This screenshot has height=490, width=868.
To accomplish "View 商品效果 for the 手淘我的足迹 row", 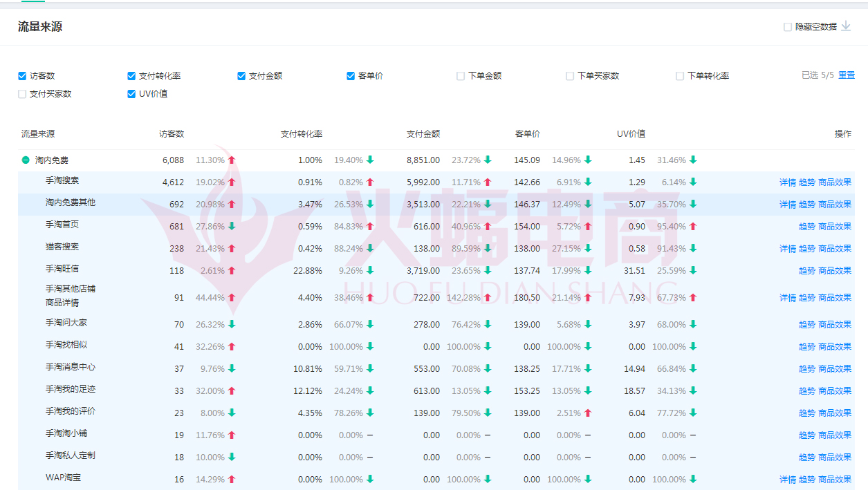I will tap(835, 391).
